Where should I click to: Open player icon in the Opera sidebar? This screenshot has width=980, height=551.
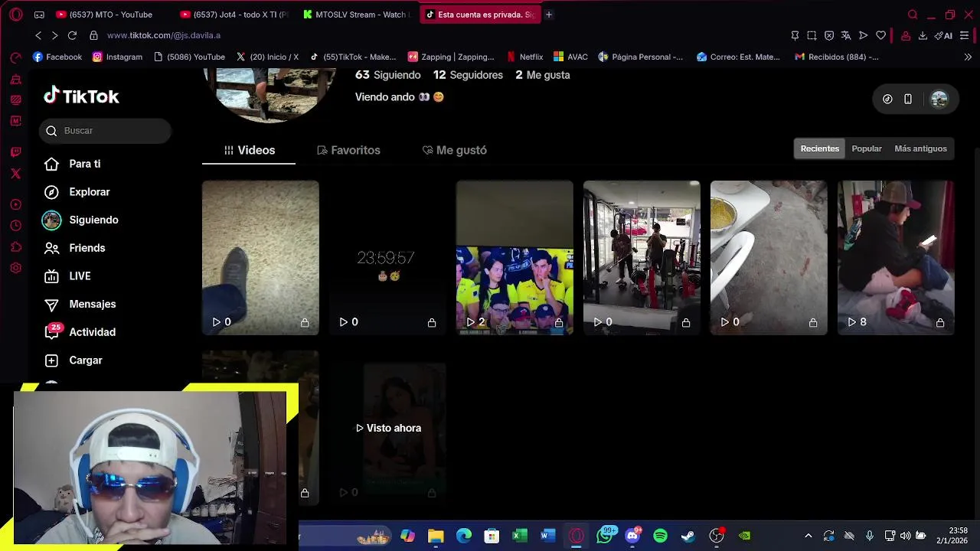click(x=15, y=204)
